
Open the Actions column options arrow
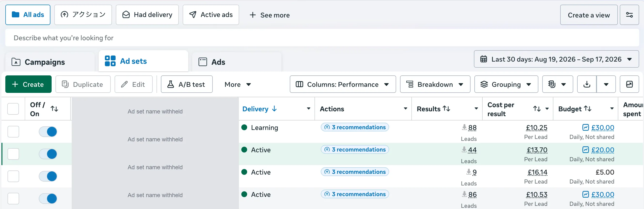point(405,109)
